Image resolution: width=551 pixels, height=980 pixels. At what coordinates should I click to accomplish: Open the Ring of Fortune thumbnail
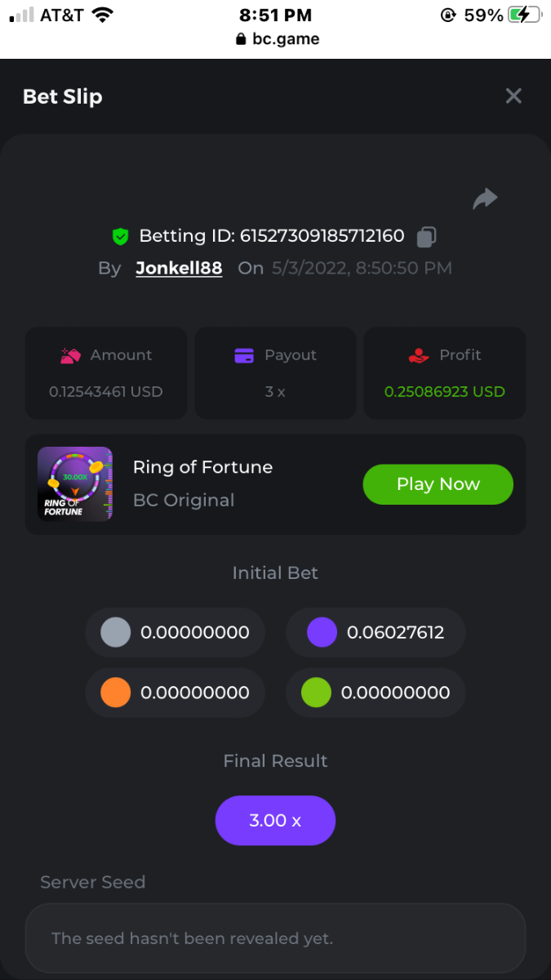coord(75,483)
